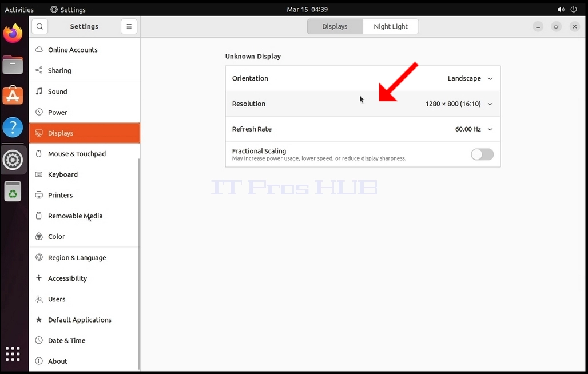Select the Displays tab in header
This screenshot has width=588, height=374.
[335, 27]
